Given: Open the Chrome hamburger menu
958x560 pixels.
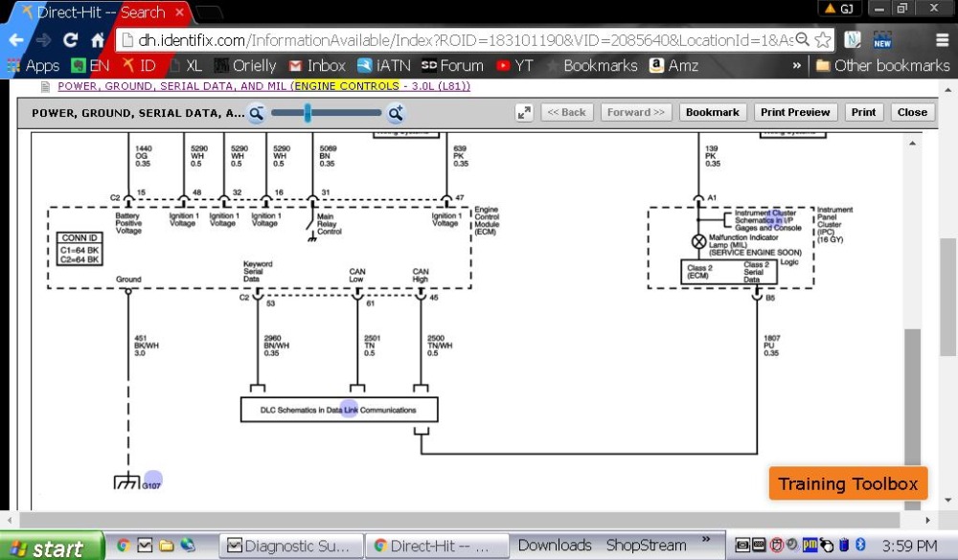Looking at the screenshot, I should (941, 40).
